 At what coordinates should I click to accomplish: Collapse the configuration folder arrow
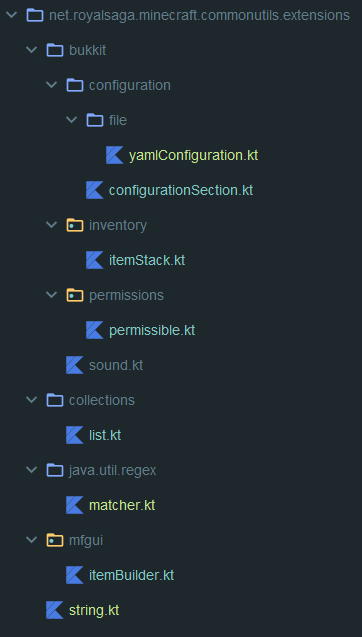[x=51, y=85]
